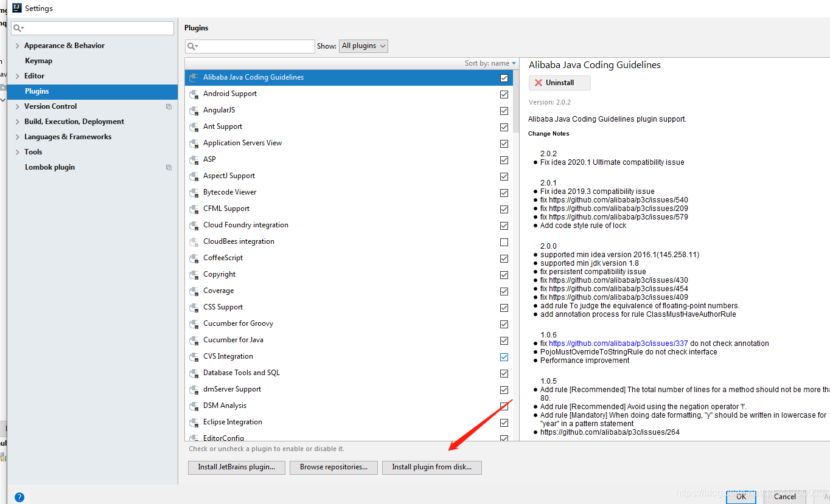830x504 pixels.
Task: Toggle the Bytecode Viewer checkbox
Action: (504, 193)
